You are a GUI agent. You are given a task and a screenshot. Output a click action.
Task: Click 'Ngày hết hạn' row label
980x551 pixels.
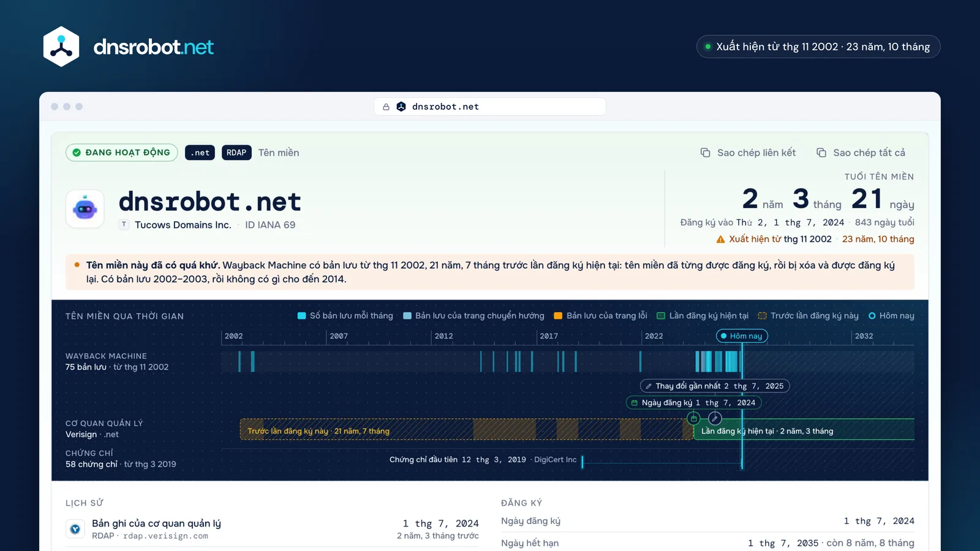point(530,543)
